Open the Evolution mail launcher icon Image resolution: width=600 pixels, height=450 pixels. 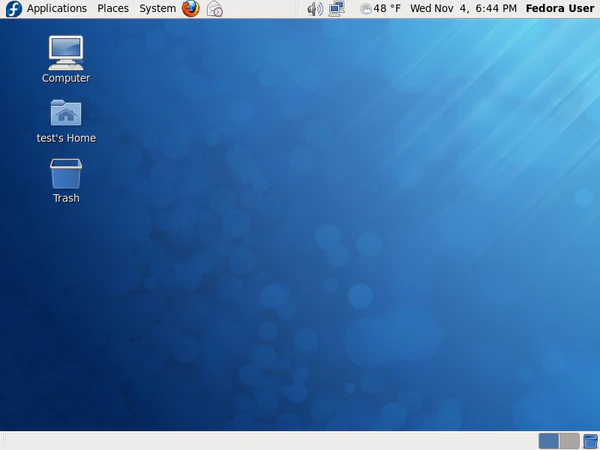coord(215,9)
